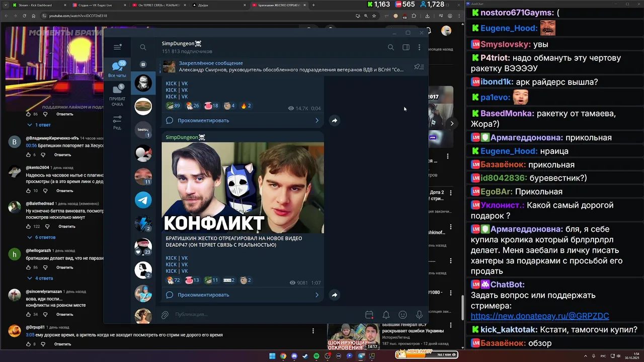Open pinned messages list icon
The height and width of the screenshot is (362, 644).
pos(419,67)
